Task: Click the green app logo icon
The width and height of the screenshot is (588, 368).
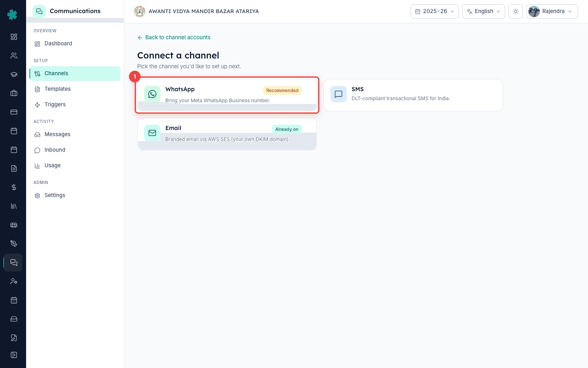Action: (12, 15)
